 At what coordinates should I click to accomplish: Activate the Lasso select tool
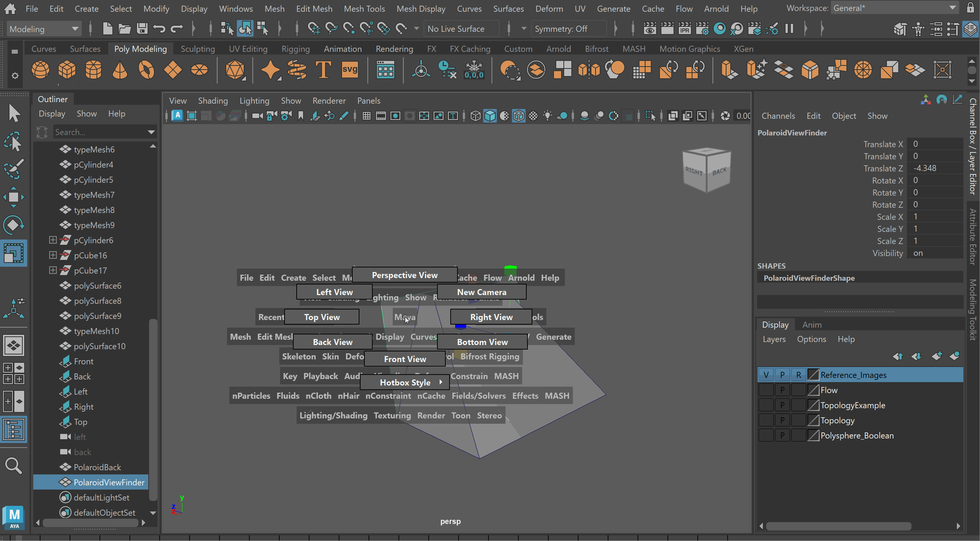pos(13,141)
